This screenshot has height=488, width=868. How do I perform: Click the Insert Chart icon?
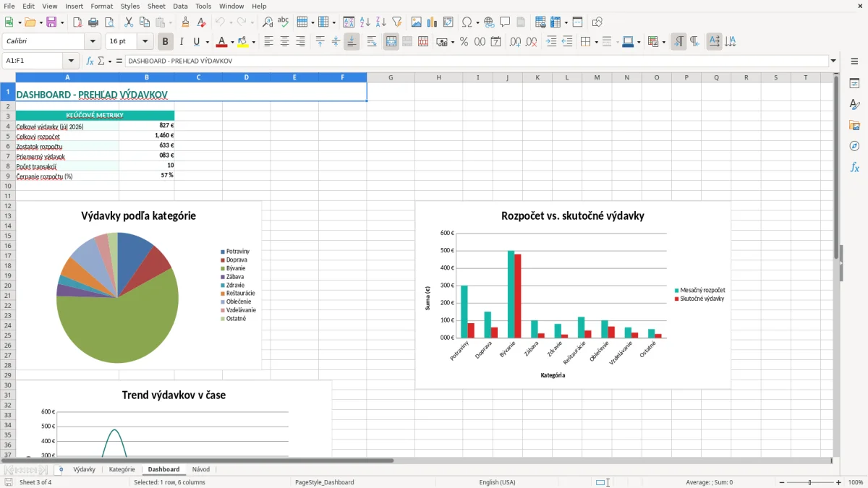pos(433,22)
